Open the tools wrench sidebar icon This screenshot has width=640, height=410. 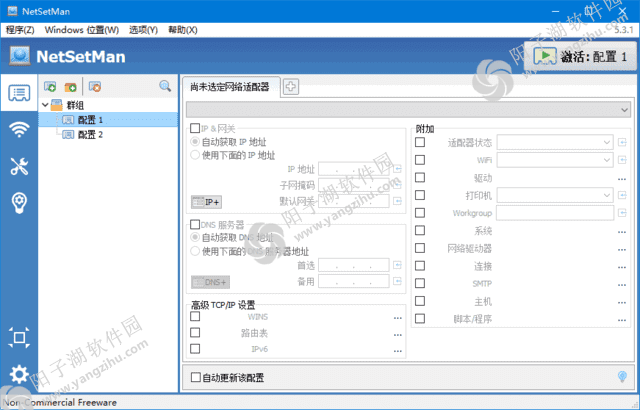[19, 166]
